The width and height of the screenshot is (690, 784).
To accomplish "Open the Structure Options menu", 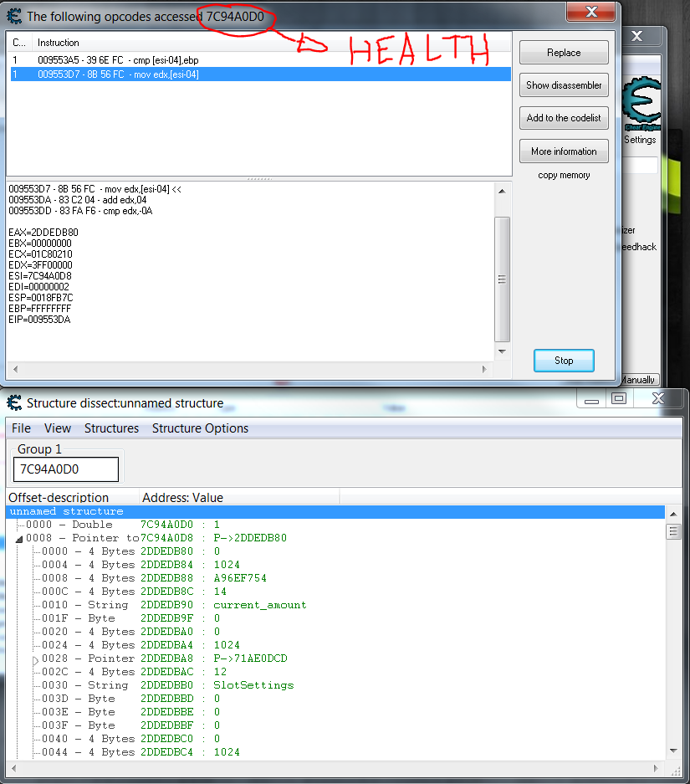I will point(200,428).
